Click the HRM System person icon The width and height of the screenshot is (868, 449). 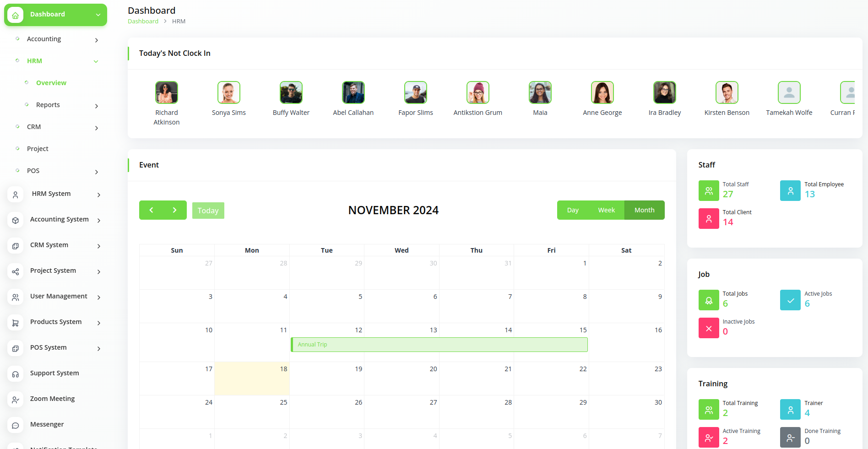(x=15, y=195)
